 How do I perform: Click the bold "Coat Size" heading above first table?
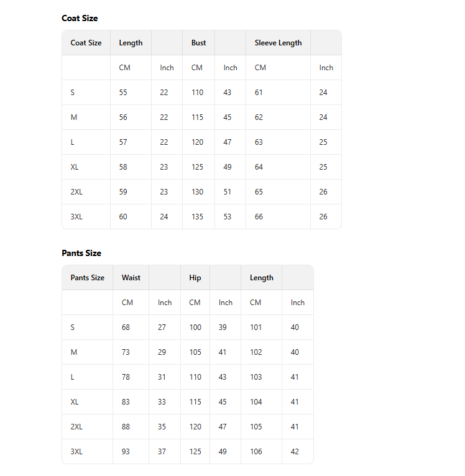(x=80, y=19)
